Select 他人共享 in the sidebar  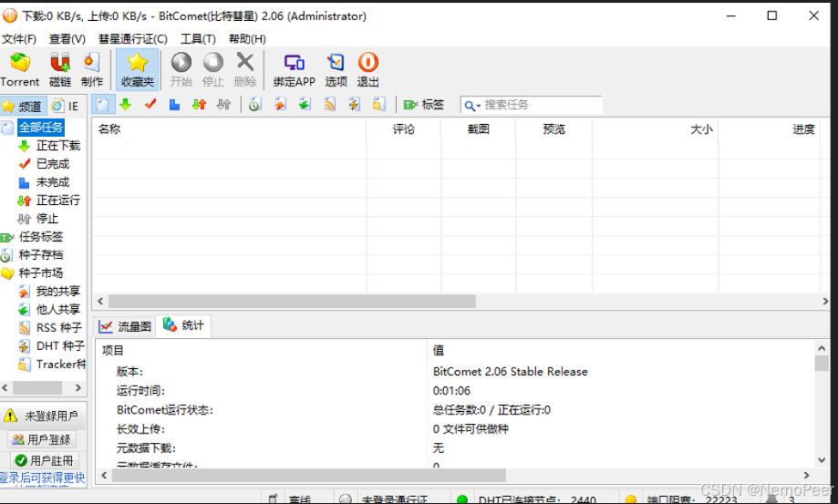(57, 309)
